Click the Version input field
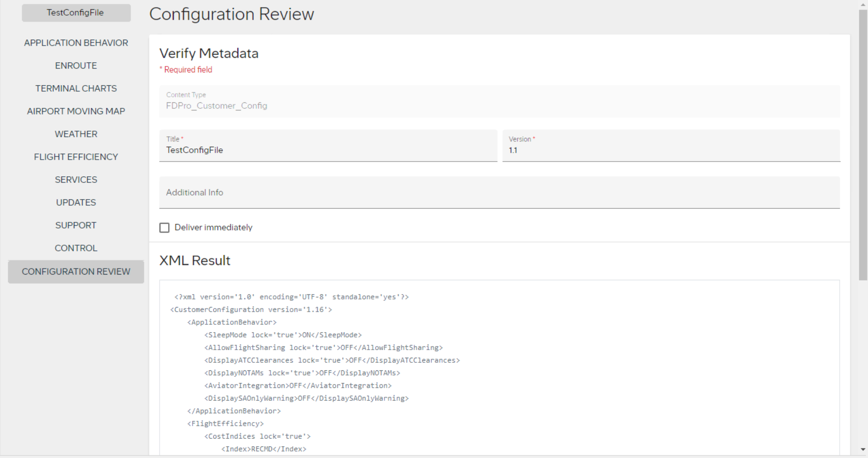 click(671, 146)
